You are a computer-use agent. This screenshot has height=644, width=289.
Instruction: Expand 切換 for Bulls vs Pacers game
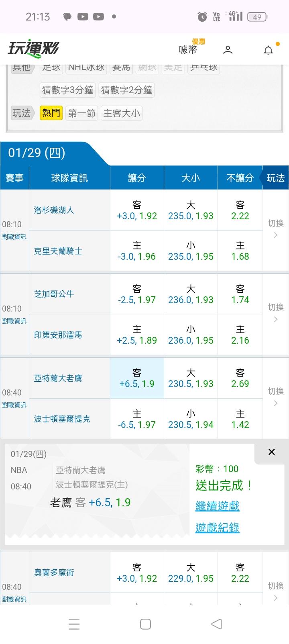(275, 313)
